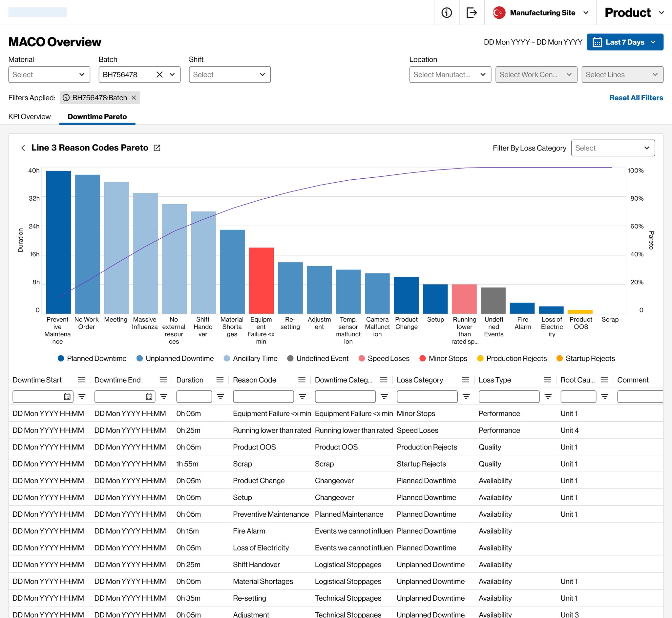This screenshot has width=672, height=618.
Task: Clear Batch value with X icon
Action: (160, 74)
